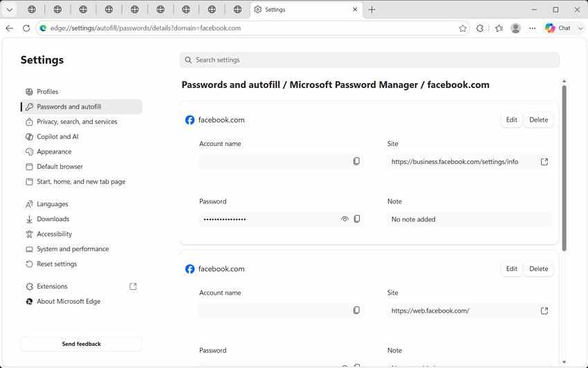
Task: Open Copilot and AI settings
Action: (x=82, y=136)
